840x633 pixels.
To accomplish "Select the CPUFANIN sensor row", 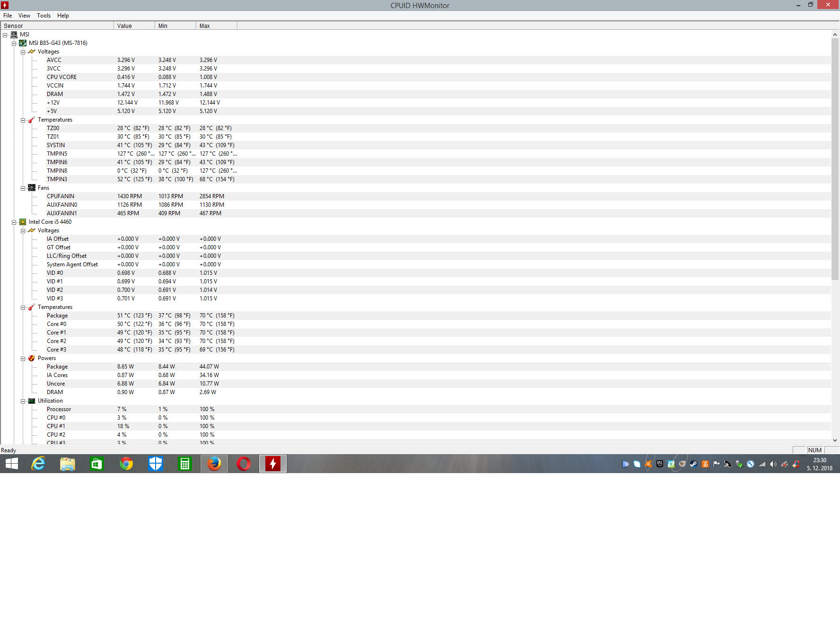I will coord(61,196).
